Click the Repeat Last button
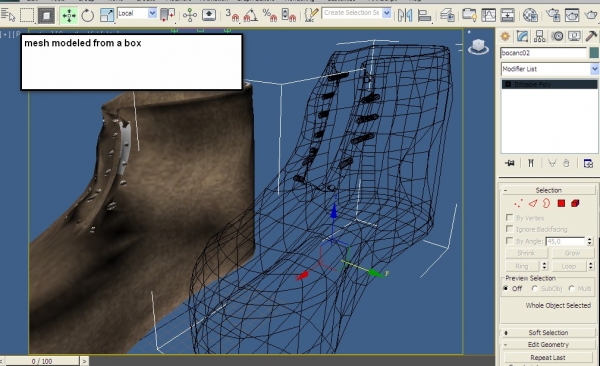This screenshot has width=600, height=366. click(548, 358)
